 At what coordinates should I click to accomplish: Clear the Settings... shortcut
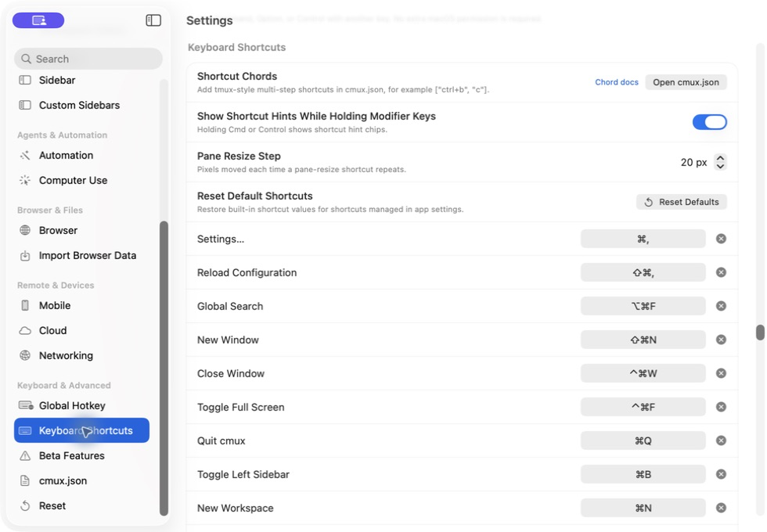(x=721, y=239)
